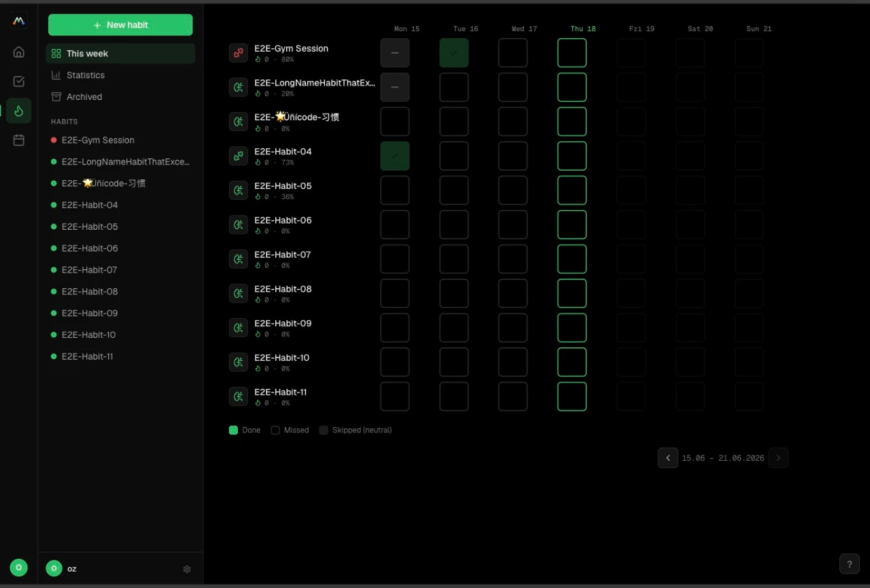The height and width of the screenshot is (588, 870).
Task: Check E2E-Habit-06 Friday 19 box
Action: coord(631,224)
